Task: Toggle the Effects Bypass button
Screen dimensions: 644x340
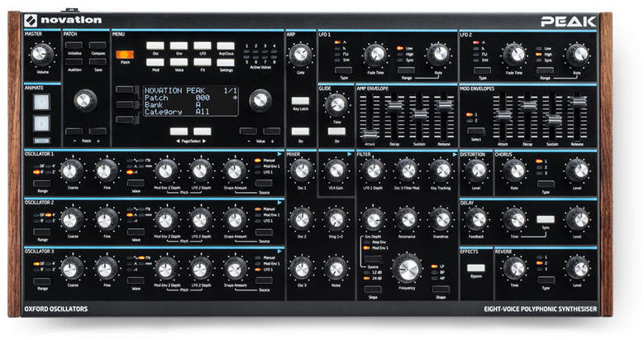Action: pyautogui.click(x=475, y=268)
